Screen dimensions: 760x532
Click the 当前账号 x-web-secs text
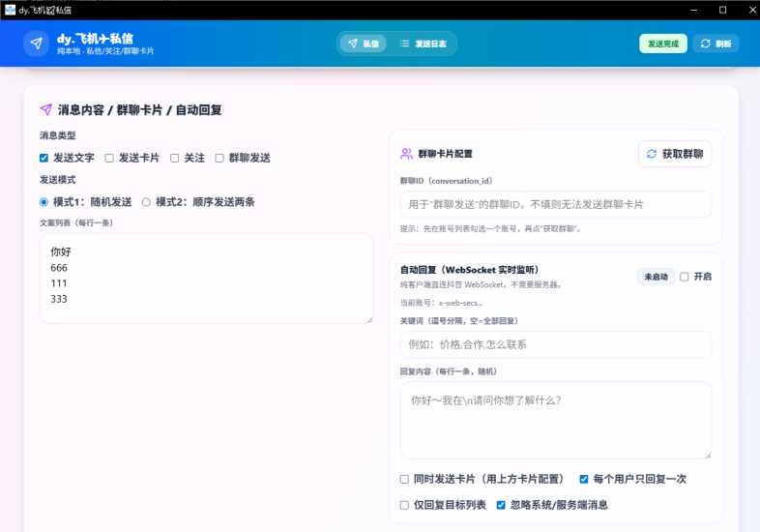tap(441, 303)
